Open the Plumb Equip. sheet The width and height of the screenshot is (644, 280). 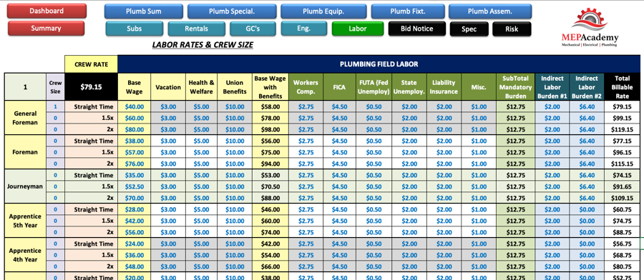click(323, 11)
